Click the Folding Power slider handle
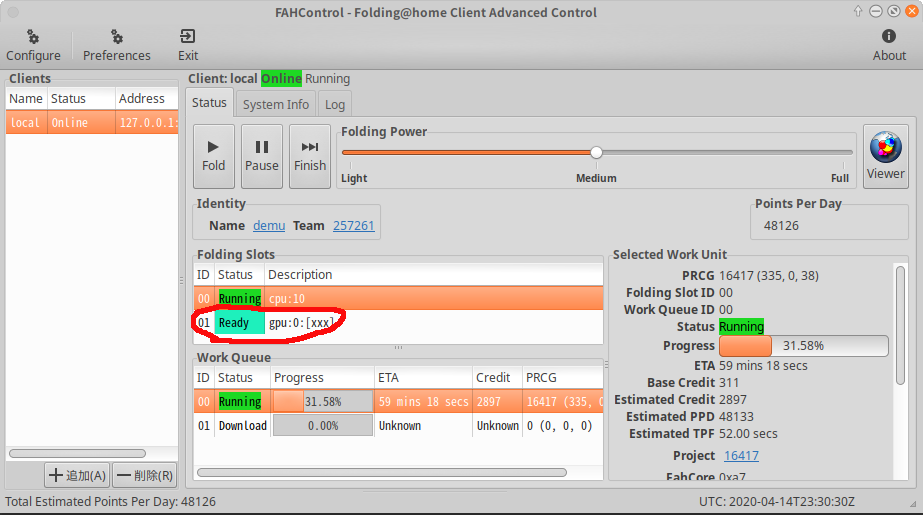 [x=596, y=152]
